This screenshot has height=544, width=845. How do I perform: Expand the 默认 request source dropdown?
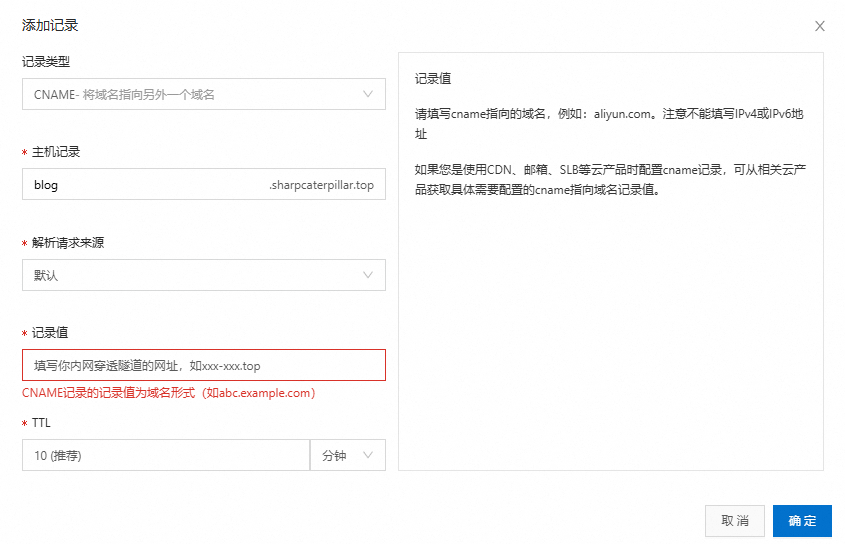pyautogui.click(x=190, y=275)
